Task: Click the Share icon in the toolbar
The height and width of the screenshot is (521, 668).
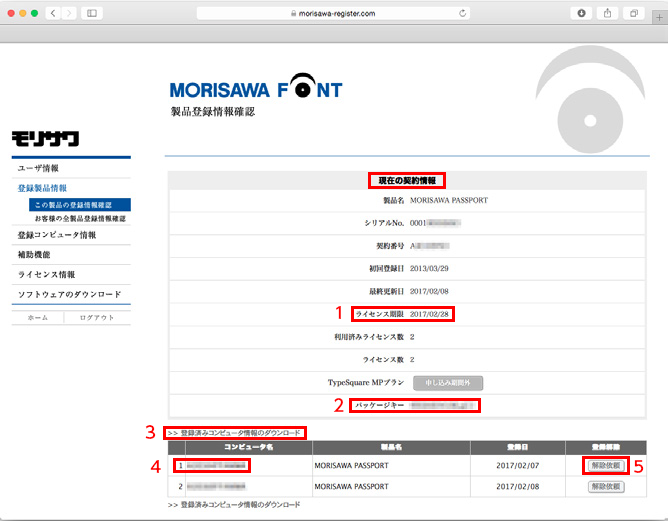Action: click(x=608, y=13)
